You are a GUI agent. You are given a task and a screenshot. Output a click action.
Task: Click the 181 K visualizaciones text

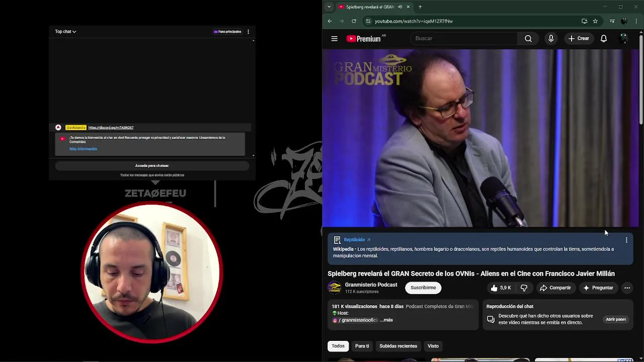tap(354, 306)
